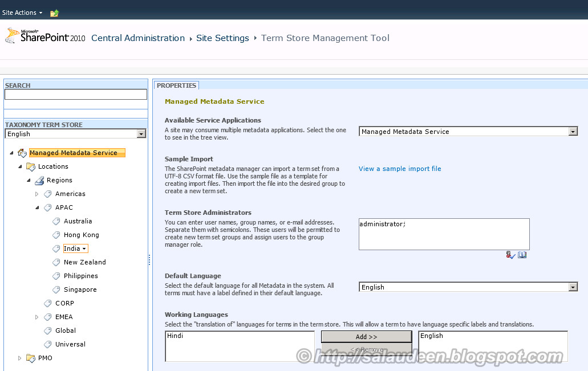Click the << Remove button
The image size is (588, 371).
click(366, 349)
